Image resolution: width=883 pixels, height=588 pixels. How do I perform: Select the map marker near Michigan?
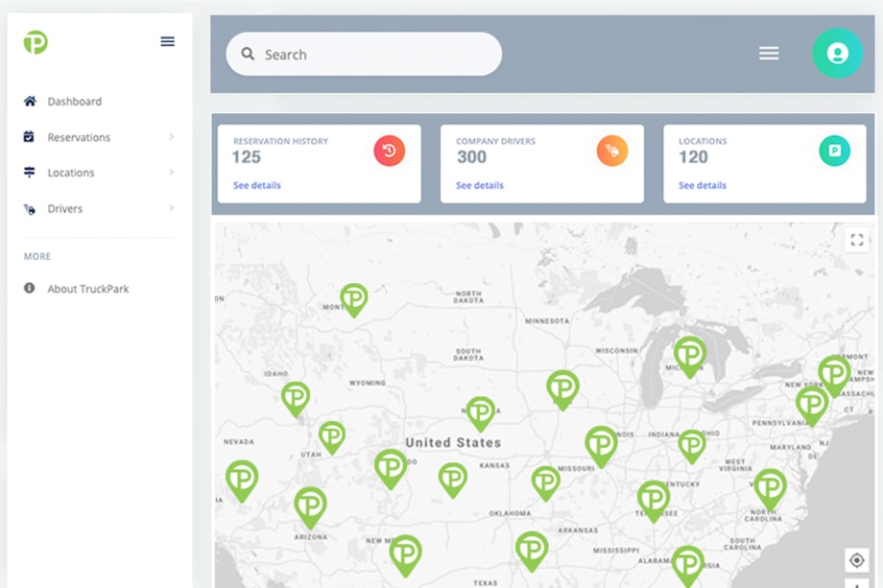(x=692, y=353)
